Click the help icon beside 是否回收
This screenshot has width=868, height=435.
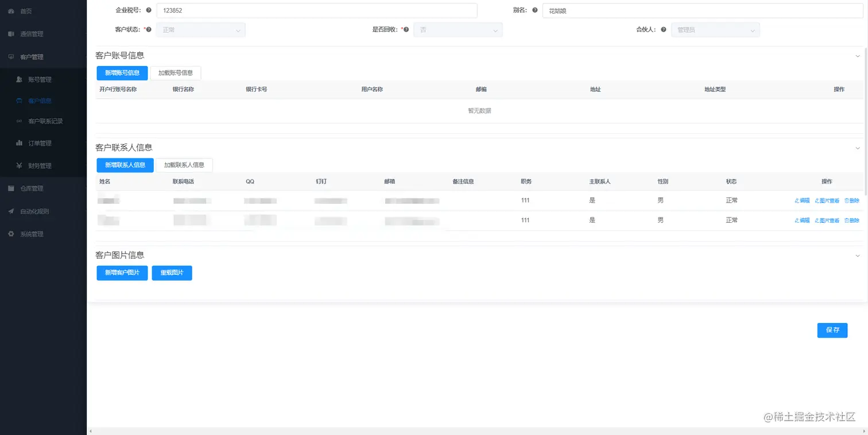pos(406,30)
